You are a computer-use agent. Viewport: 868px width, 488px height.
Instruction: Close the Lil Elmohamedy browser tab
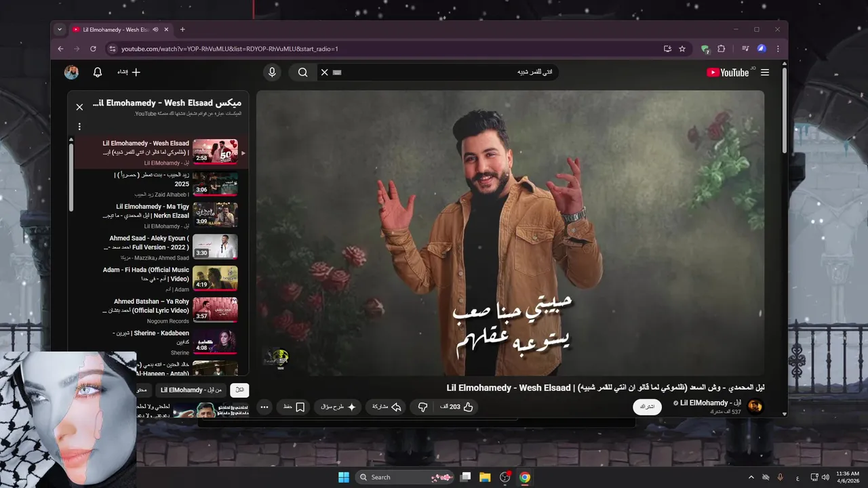click(x=167, y=29)
